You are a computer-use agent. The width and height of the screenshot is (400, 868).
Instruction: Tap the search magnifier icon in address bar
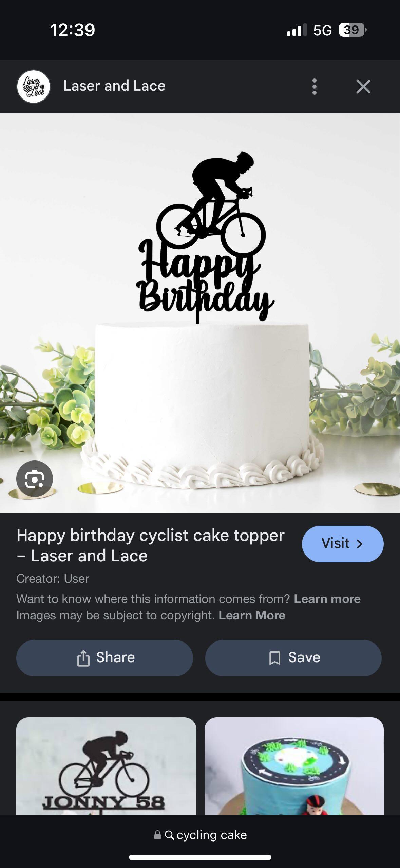coord(169,835)
